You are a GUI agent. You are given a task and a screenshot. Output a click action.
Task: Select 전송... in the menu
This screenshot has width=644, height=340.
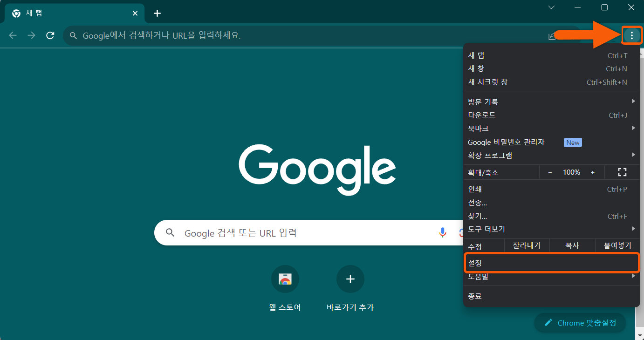pos(552,203)
